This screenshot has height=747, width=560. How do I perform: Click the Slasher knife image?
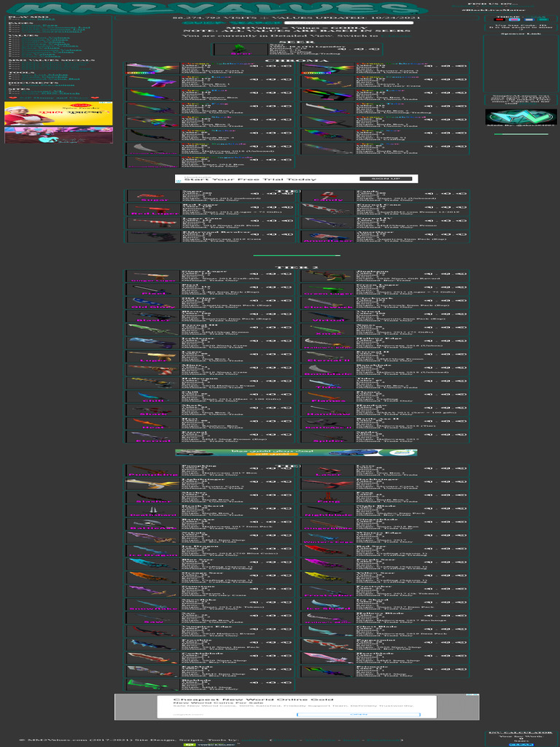[153, 498]
